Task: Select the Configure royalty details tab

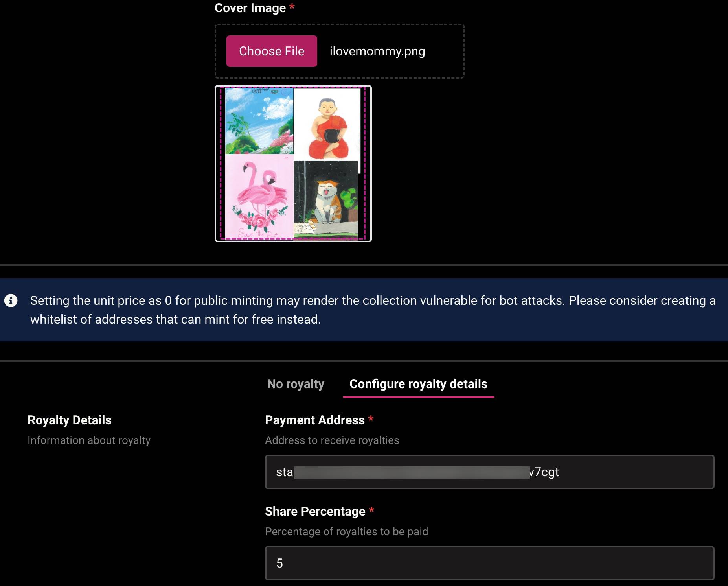Action: pos(418,384)
